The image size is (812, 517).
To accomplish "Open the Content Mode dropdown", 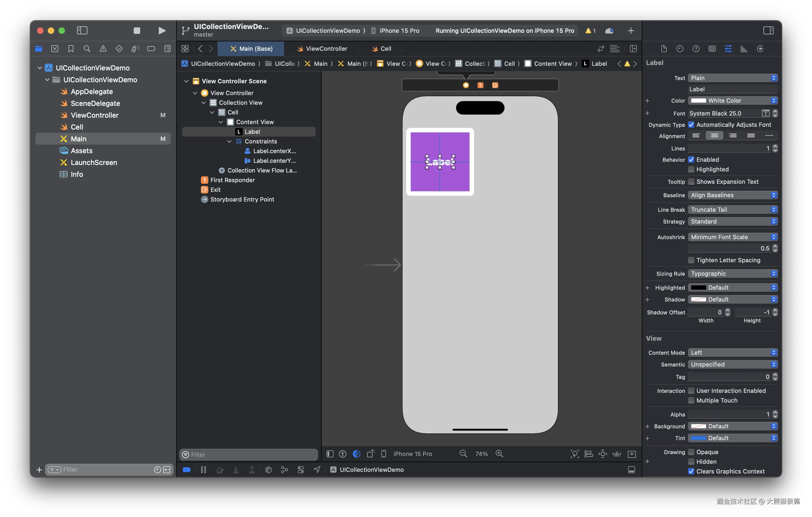I will (x=733, y=353).
